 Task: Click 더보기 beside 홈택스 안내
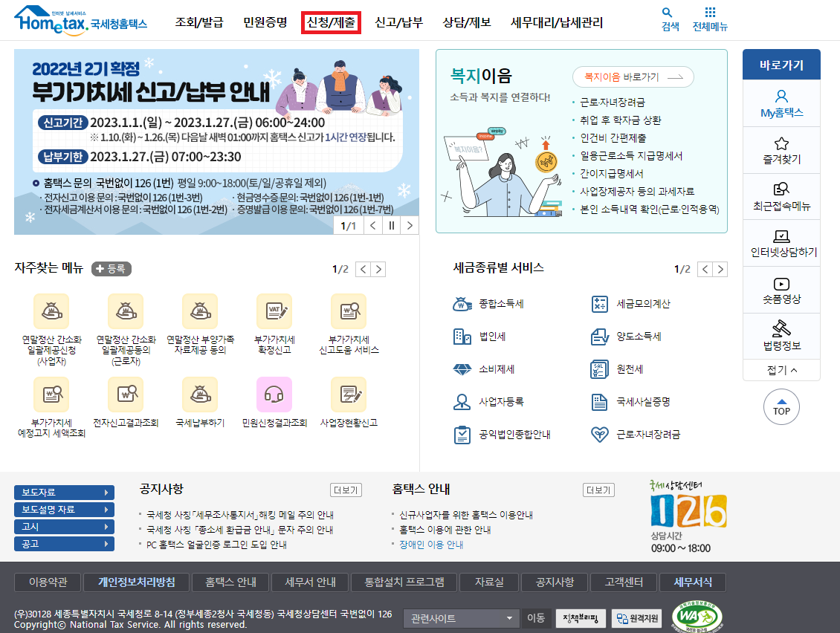tap(599, 490)
